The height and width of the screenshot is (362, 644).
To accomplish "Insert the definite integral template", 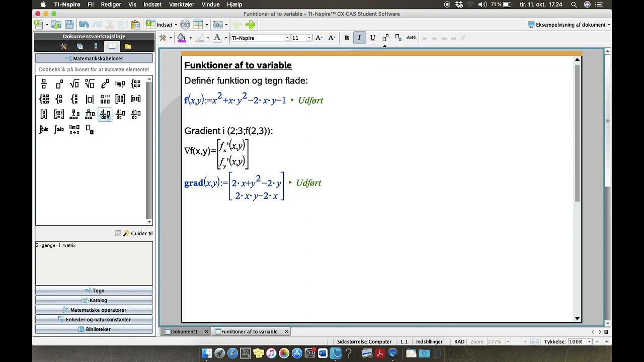I will coord(44,130).
